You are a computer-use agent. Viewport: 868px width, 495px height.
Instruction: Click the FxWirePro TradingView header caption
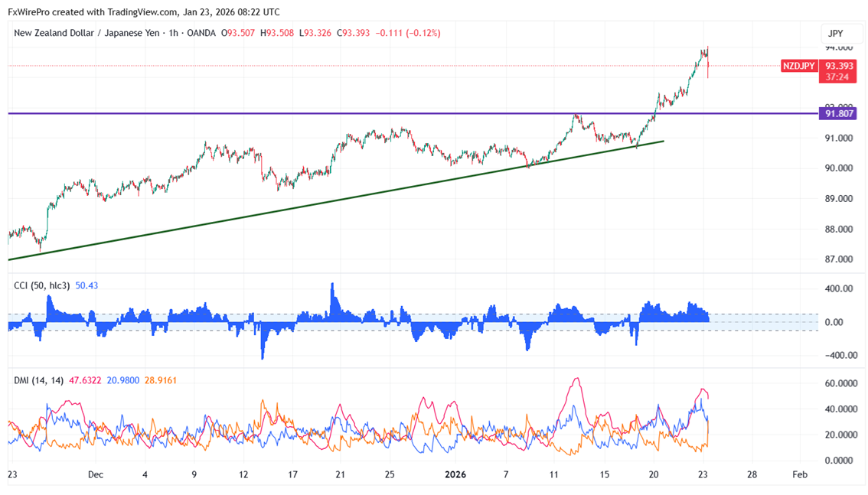coord(144,11)
